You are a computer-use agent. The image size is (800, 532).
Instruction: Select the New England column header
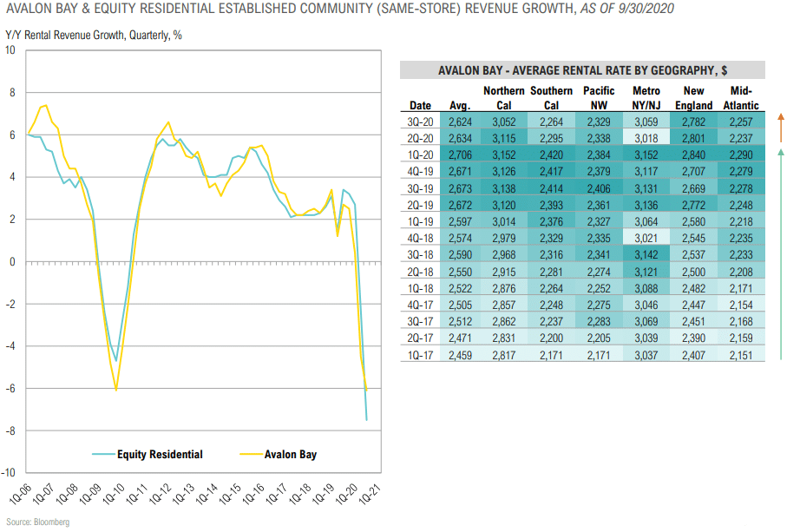click(x=693, y=98)
